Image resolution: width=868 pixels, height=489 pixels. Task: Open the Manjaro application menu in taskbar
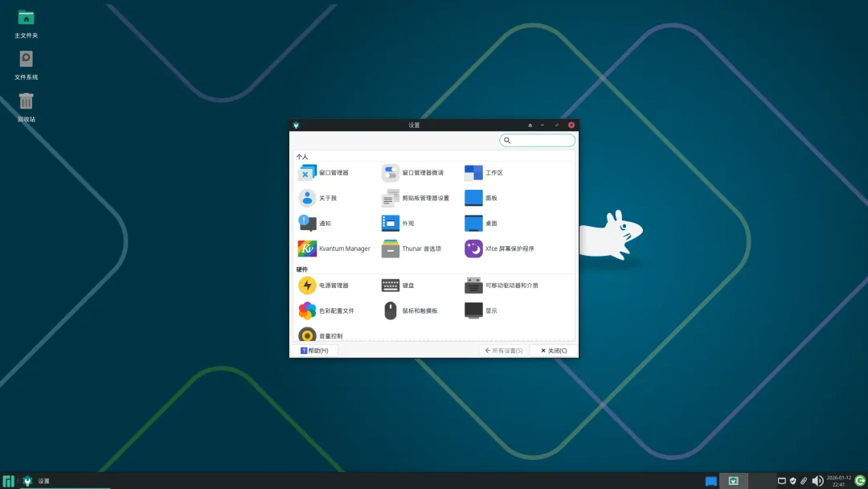(8, 480)
